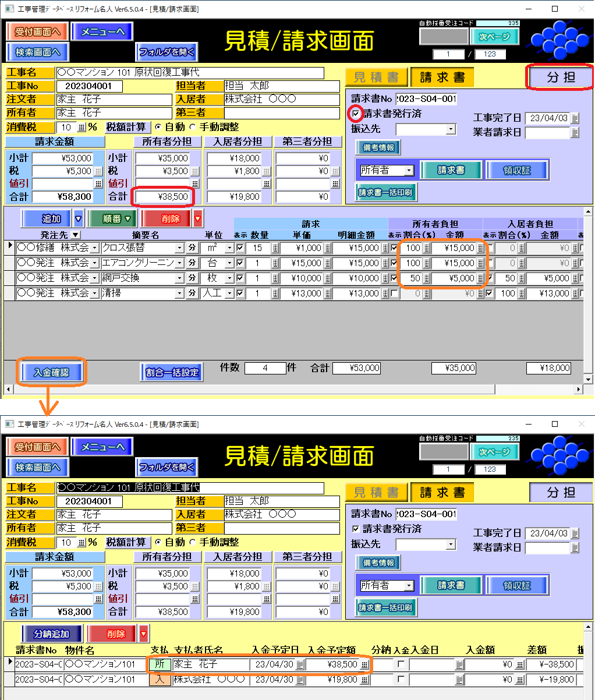Viewport: 595px width, 700px height.
Task: Tick the 入金 checkbox on 家主 花子 payment row
Action: click(401, 664)
